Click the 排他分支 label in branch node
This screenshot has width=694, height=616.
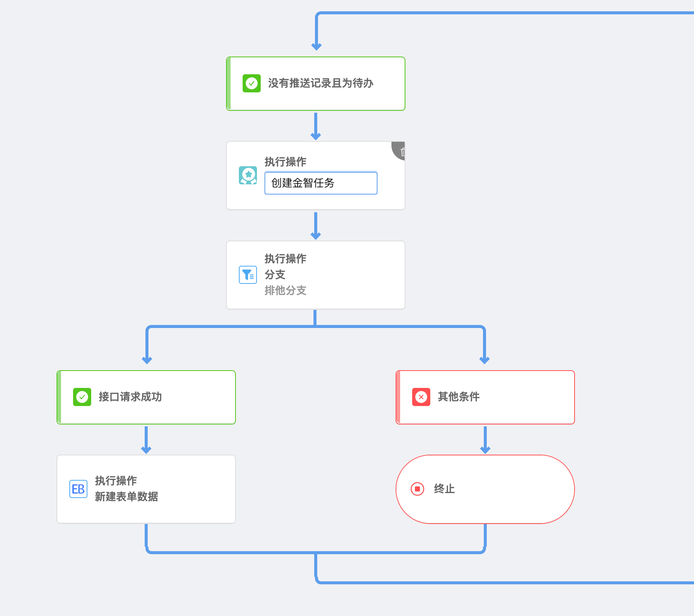(x=286, y=290)
